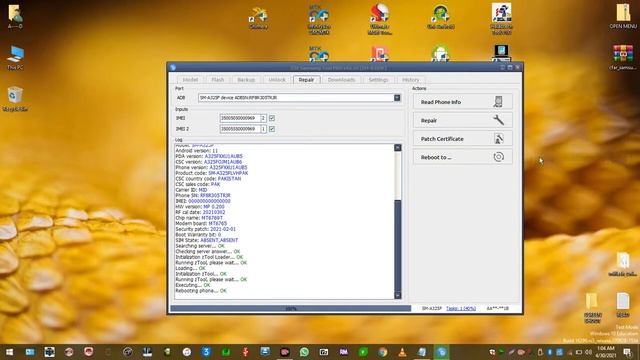The width and height of the screenshot is (640, 360).
Task: Uncheck the IMEI 2 checkbox
Action: [x=272, y=129]
